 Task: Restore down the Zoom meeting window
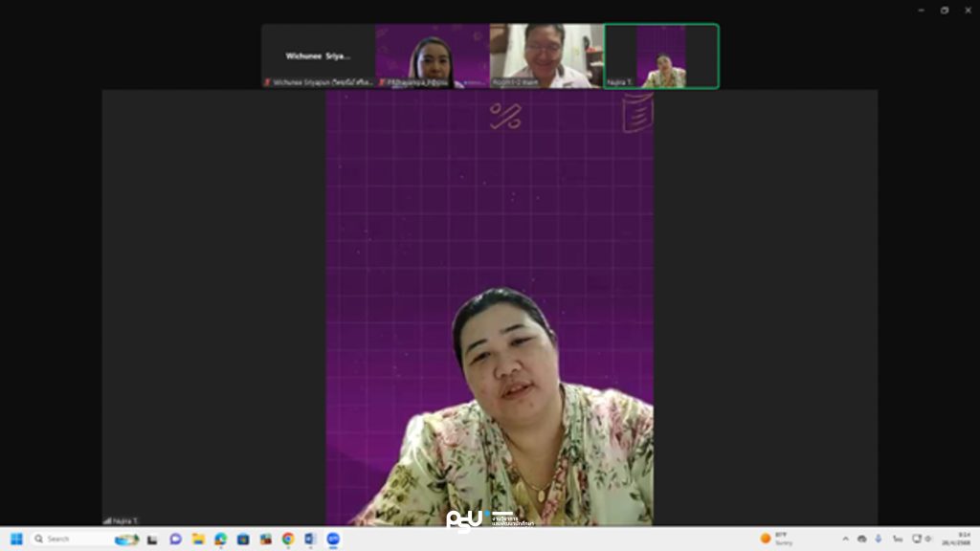(x=945, y=10)
